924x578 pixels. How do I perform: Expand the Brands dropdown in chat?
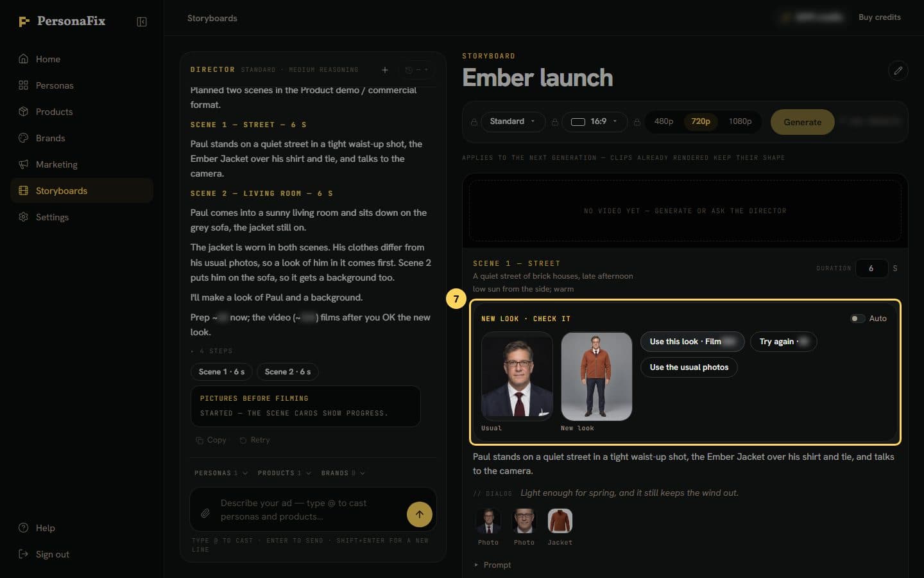pos(343,473)
